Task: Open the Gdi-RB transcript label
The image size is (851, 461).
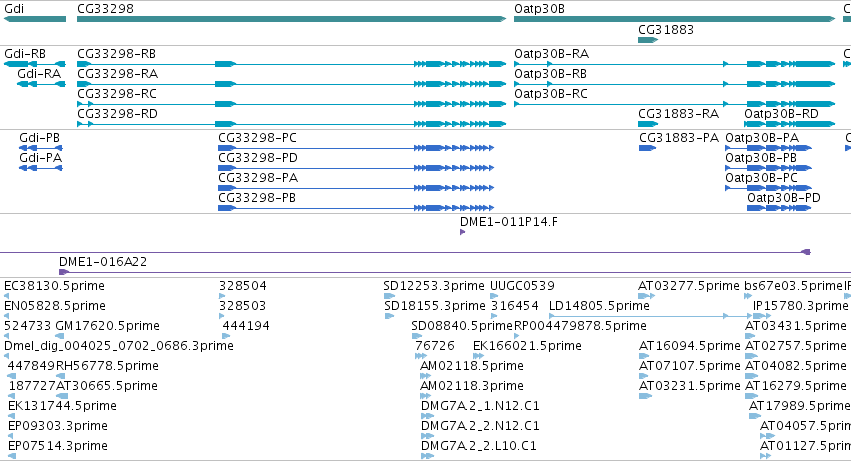Action: [25, 54]
